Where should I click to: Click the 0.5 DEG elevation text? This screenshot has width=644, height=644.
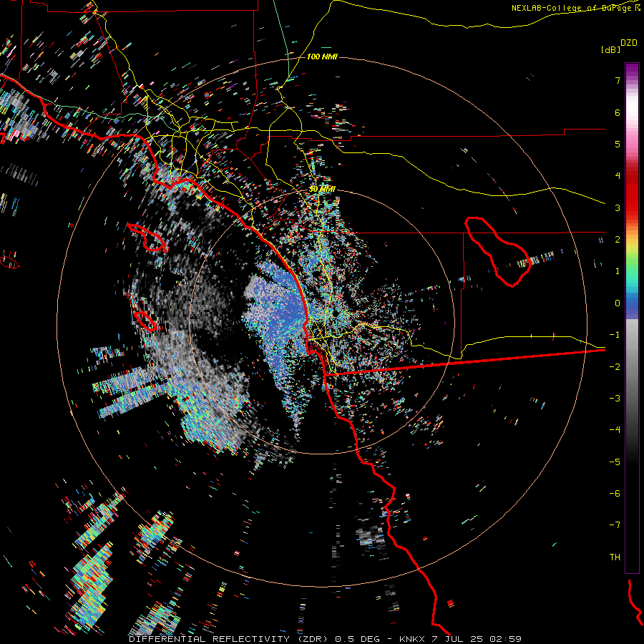pos(357,639)
